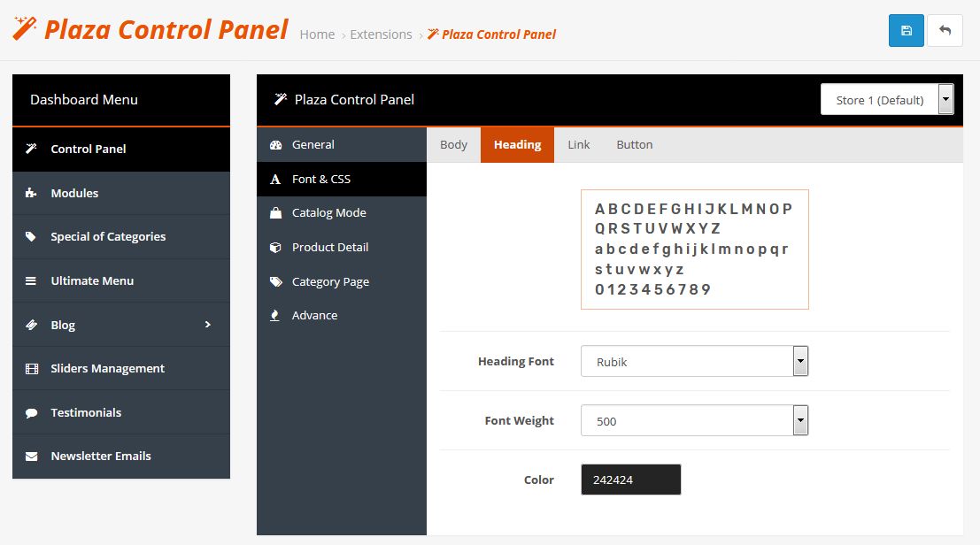Image resolution: width=980 pixels, height=545 pixels.
Task: Click the tag icon for Special of Categories
Action: coord(31,236)
